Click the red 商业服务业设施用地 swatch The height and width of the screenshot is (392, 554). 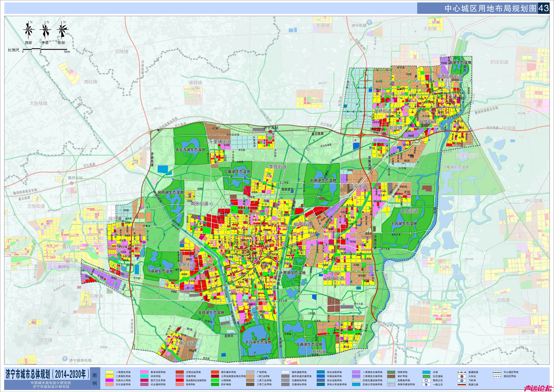(180, 380)
